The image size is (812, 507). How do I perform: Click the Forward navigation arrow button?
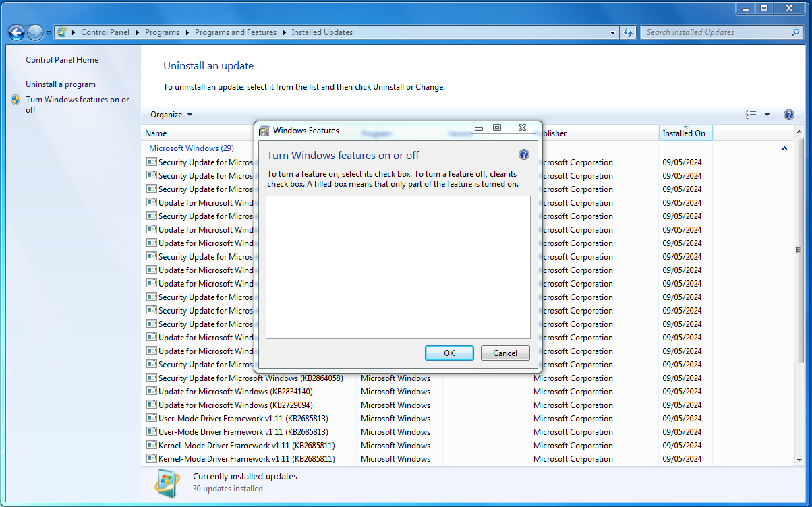click(35, 32)
